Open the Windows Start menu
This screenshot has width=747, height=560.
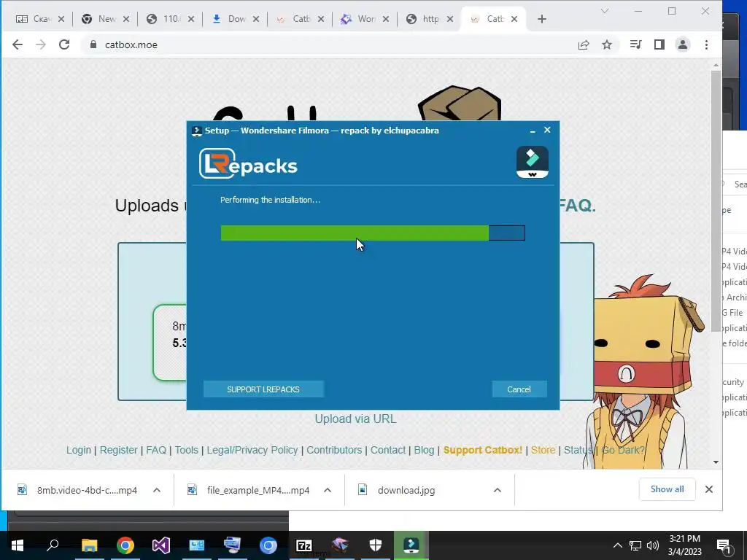tap(18, 545)
